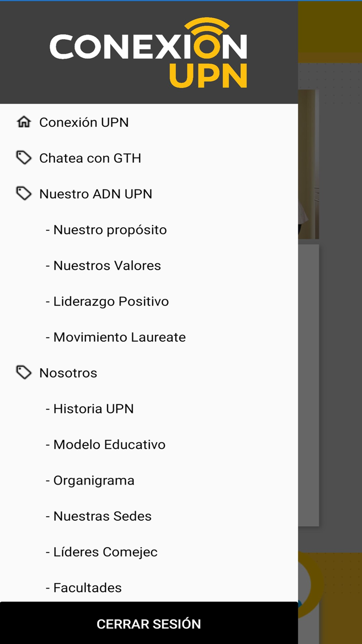Collapse the Nosotros section
The width and height of the screenshot is (362, 644).
(68, 372)
